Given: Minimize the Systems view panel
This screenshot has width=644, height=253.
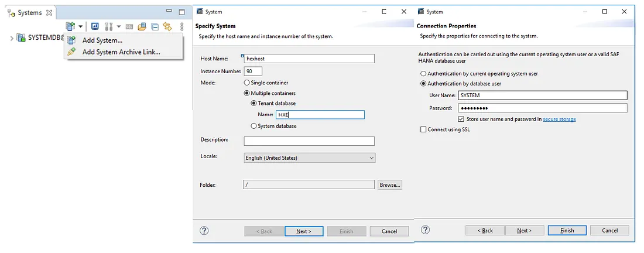Looking at the screenshot, I should (169, 12).
